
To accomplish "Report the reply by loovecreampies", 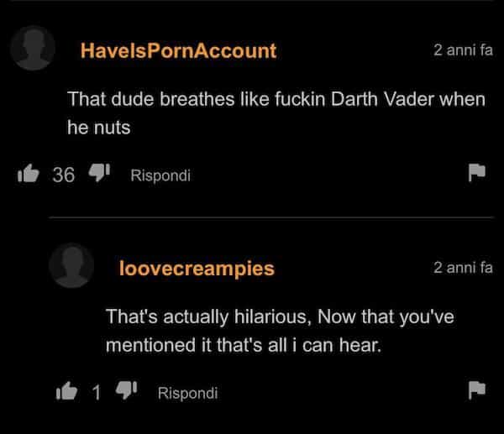I will (x=476, y=390).
